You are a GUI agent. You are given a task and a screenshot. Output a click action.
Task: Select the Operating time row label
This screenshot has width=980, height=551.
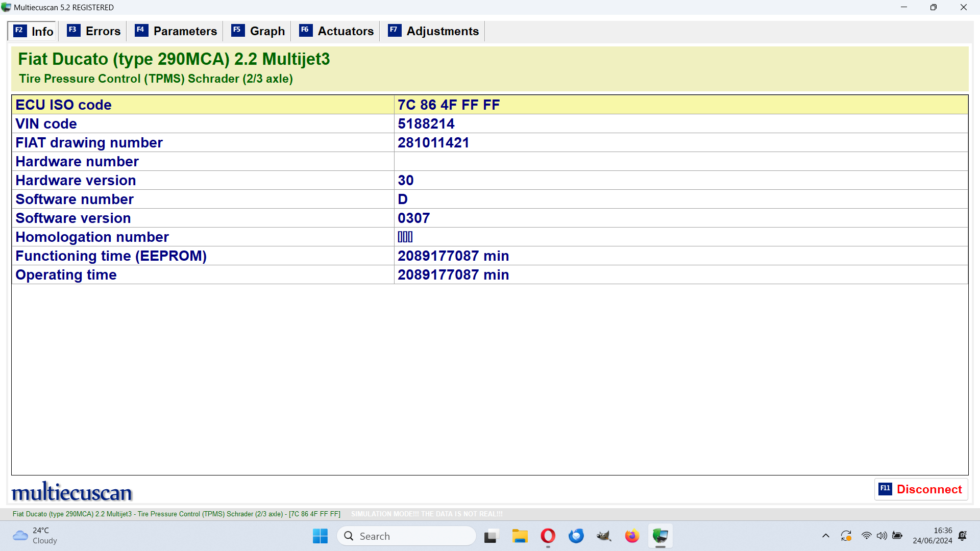click(66, 274)
